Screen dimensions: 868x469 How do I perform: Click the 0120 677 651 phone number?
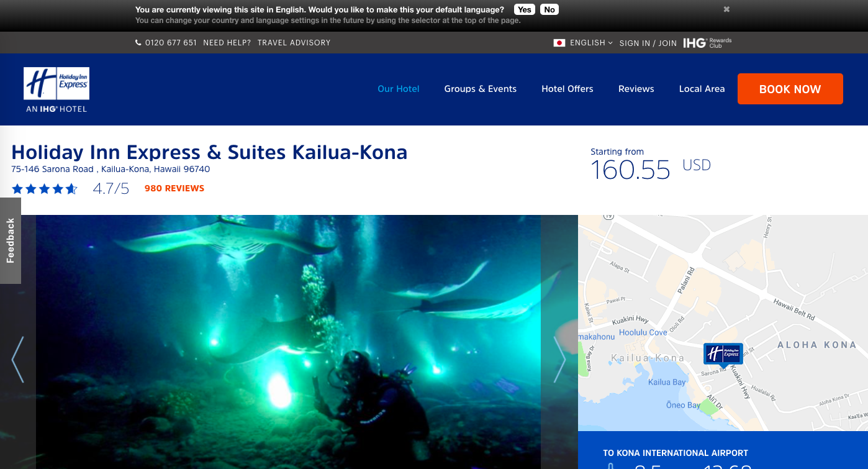coord(171,43)
